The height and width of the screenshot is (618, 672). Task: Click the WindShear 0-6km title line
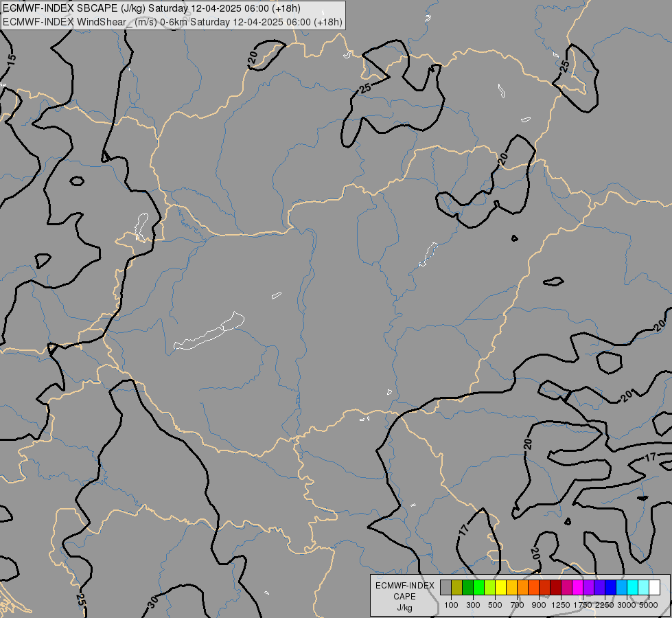pyautogui.click(x=172, y=22)
